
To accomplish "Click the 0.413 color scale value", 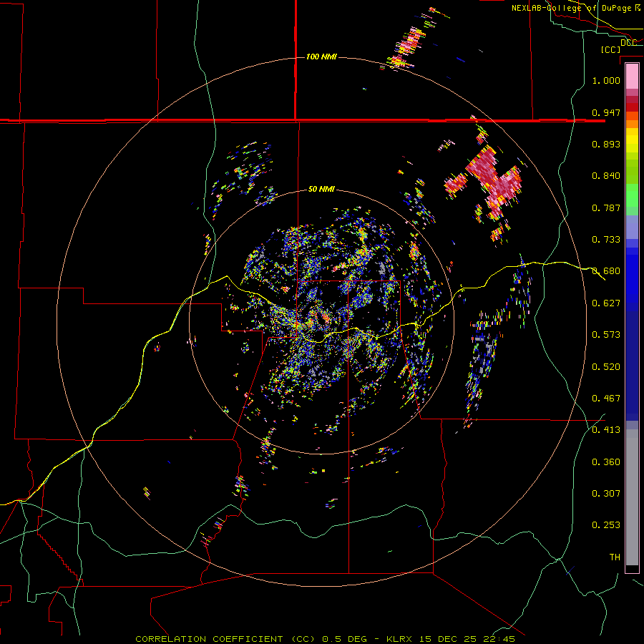I will 606,430.
